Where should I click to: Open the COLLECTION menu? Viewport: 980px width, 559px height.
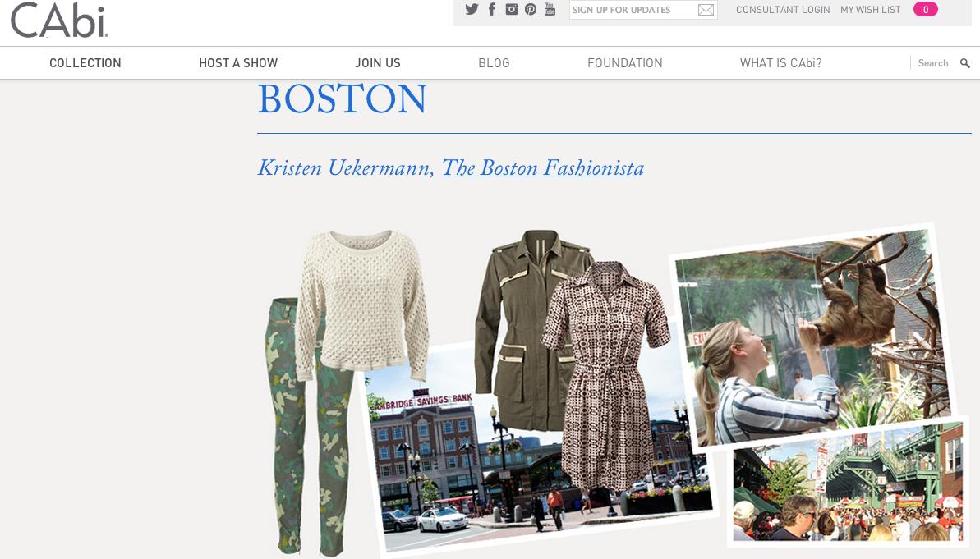click(85, 62)
